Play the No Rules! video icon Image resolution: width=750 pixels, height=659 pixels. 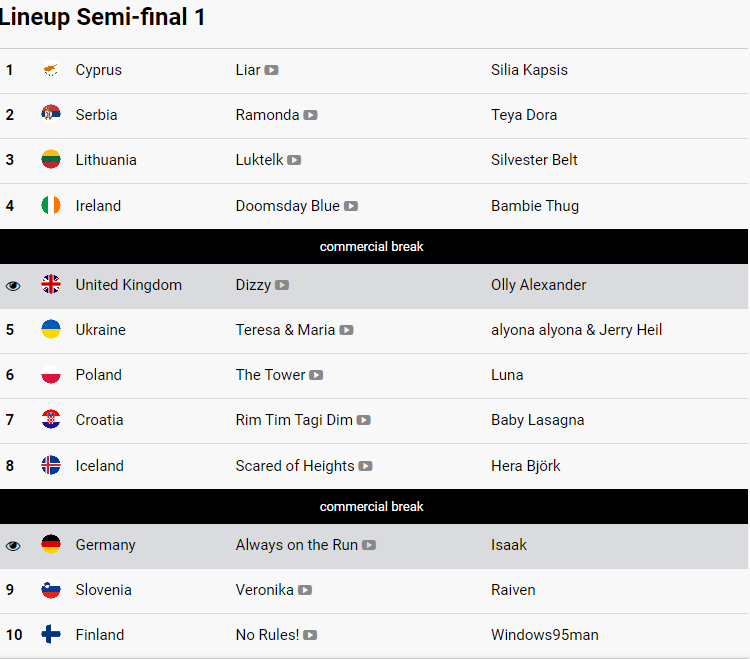310,635
